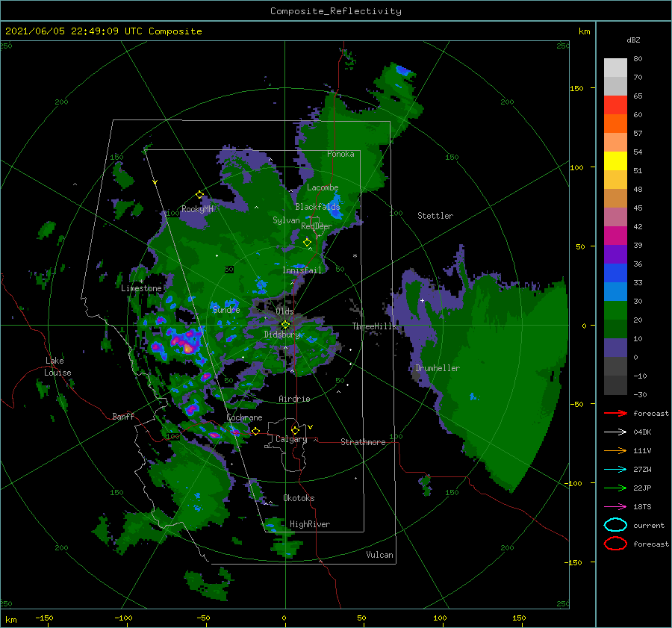Click the Ponoka city label
This screenshot has height=628, width=672.
pyautogui.click(x=340, y=154)
